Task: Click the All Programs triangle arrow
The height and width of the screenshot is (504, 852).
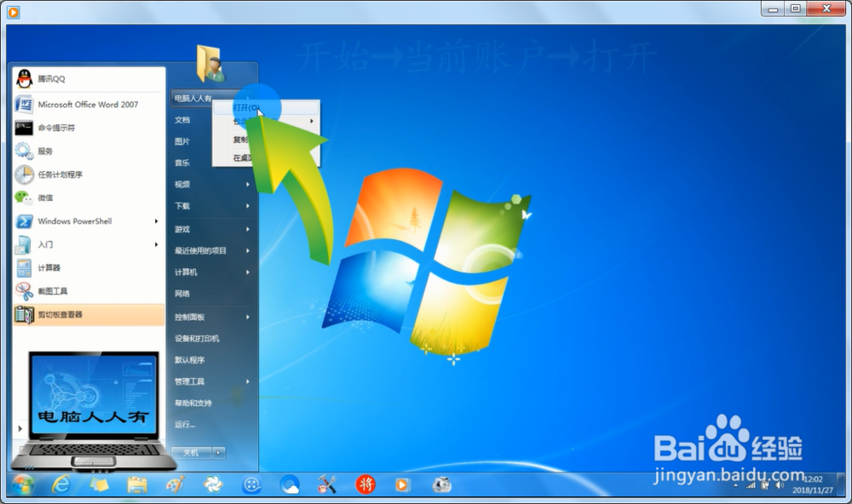Action: click(x=20, y=428)
